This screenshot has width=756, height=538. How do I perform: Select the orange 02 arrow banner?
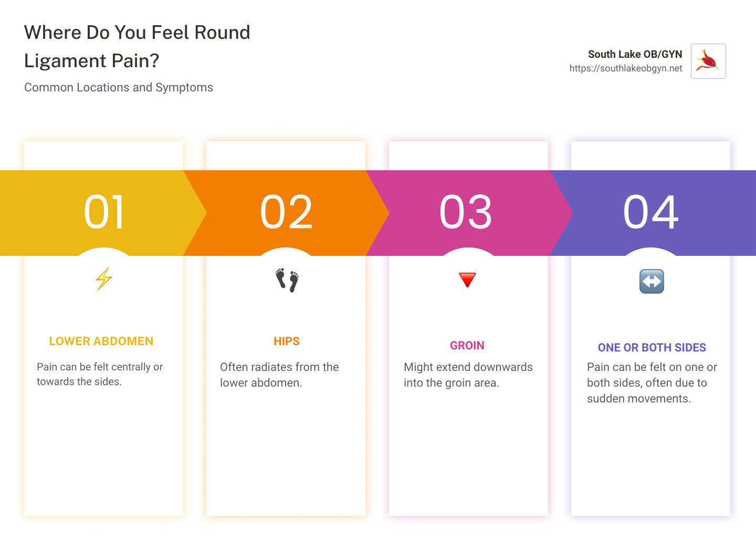(287, 212)
